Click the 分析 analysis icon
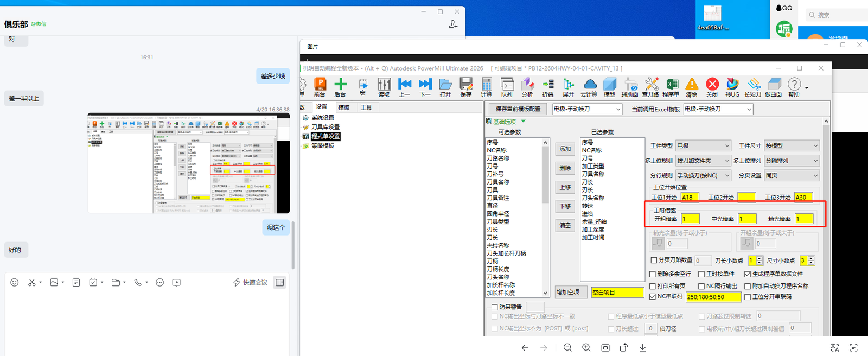 [x=527, y=87]
